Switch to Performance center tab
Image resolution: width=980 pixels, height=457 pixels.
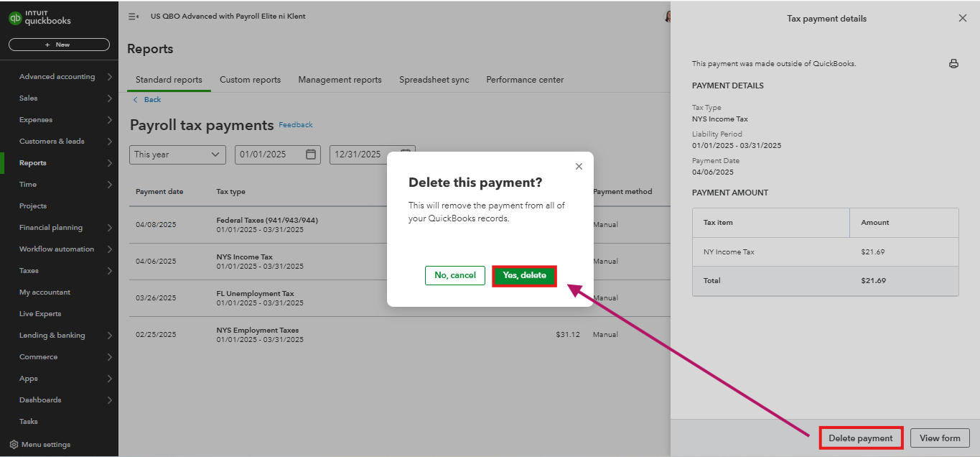point(525,80)
